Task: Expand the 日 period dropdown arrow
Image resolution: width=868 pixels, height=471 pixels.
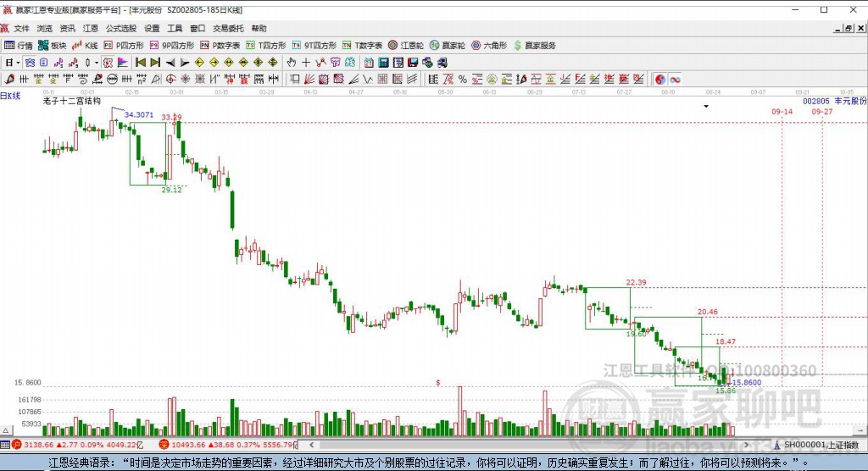Action: 18,62
